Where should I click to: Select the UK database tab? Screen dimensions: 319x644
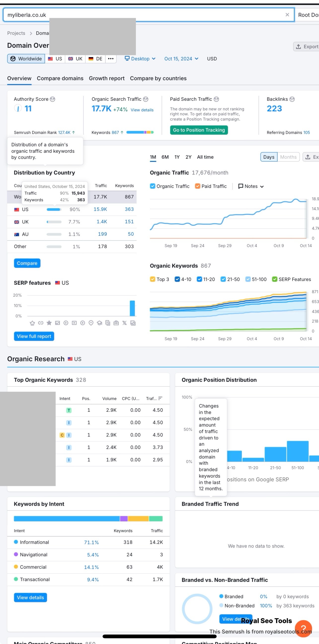(75, 59)
